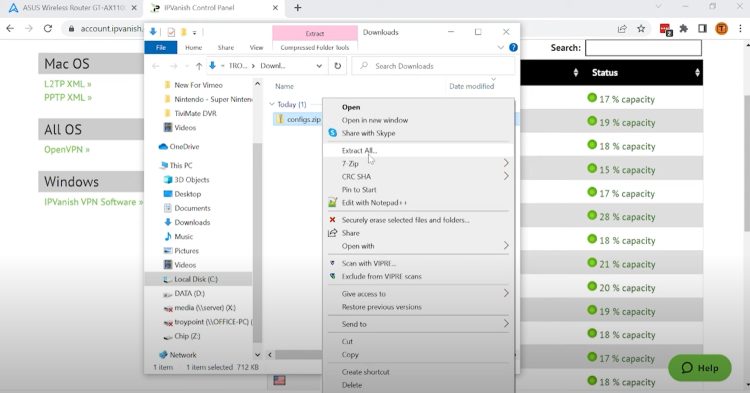Choose Copy from the context menu
750x393 pixels.
(x=350, y=355)
